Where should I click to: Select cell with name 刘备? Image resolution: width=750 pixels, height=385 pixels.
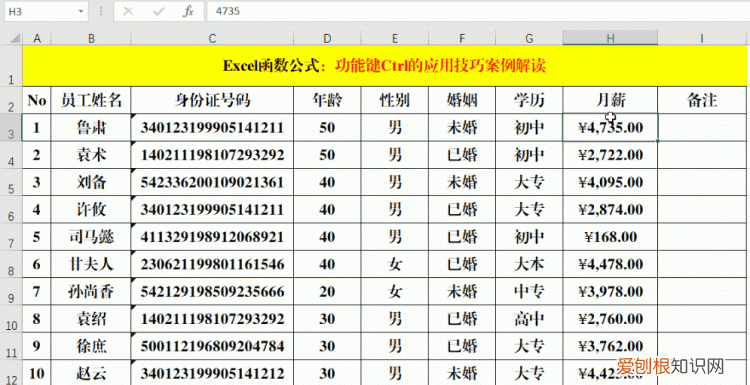91,182
